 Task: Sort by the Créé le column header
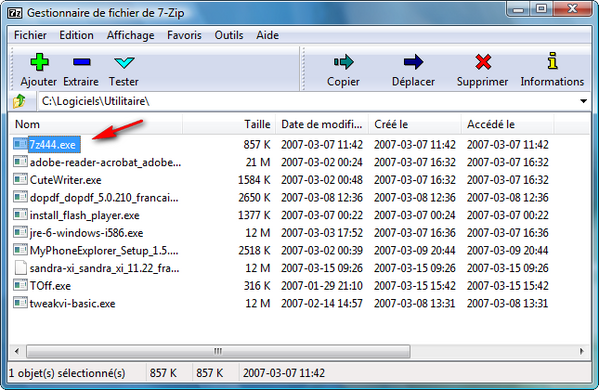click(x=414, y=124)
